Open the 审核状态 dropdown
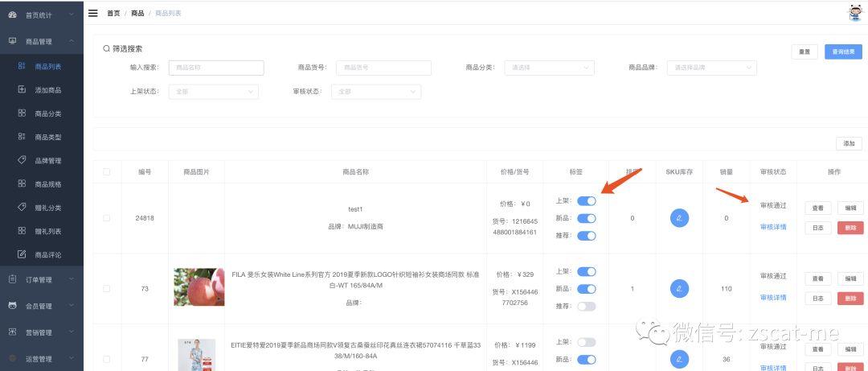Screen dimensions: 868x371 coord(376,92)
